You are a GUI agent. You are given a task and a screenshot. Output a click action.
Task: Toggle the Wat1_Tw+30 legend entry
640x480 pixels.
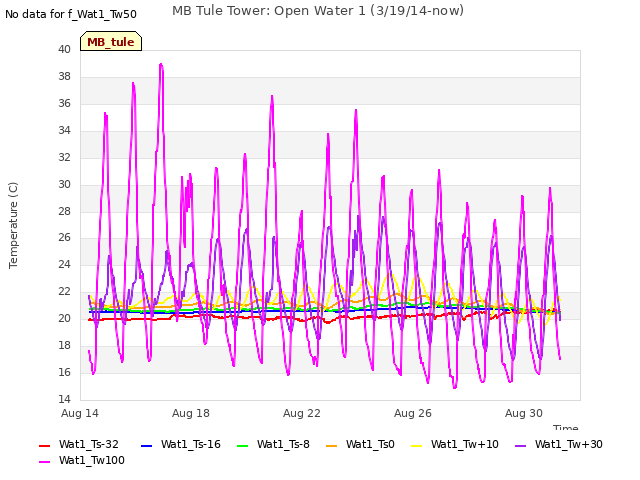pyautogui.click(x=559, y=444)
